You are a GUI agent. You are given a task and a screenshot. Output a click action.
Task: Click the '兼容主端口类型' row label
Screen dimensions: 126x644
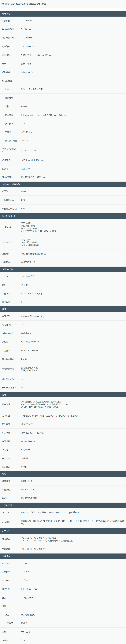click(x=9, y=387)
